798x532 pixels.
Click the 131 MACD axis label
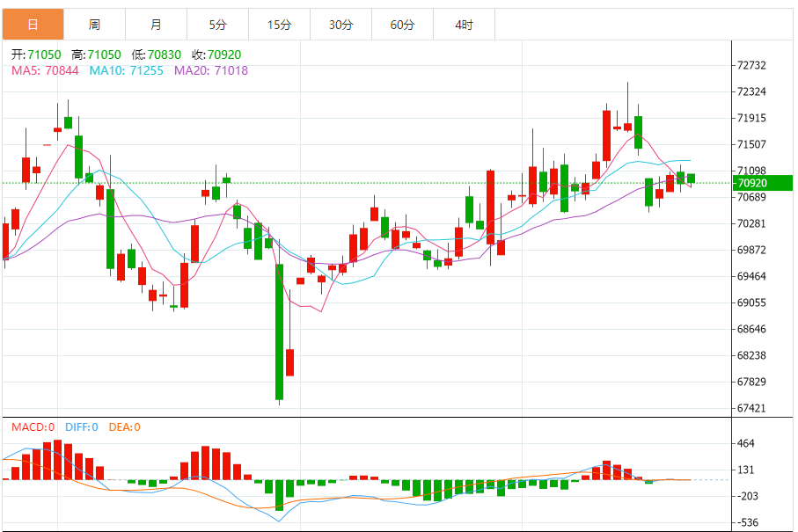click(x=745, y=470)
